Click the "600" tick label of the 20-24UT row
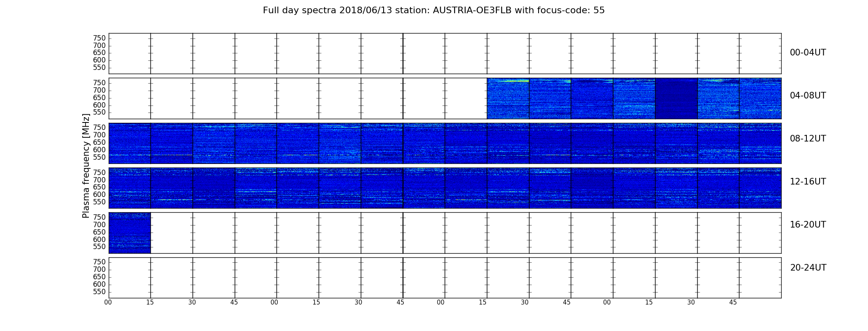 (x=99, y=284)
